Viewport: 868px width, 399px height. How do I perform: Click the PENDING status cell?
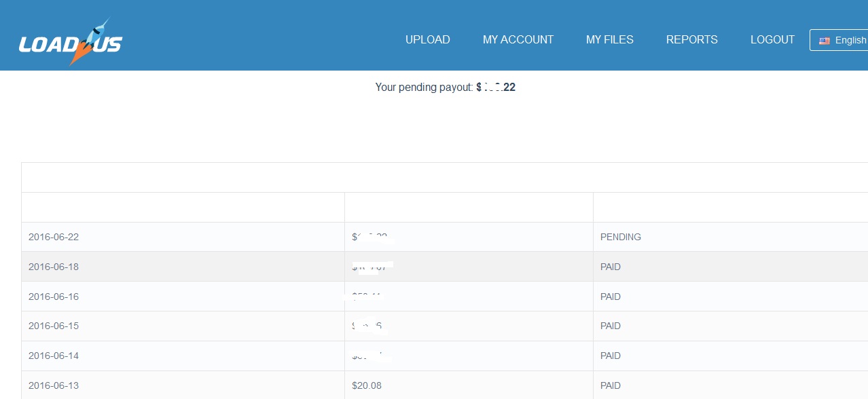[x=621, y=237]
